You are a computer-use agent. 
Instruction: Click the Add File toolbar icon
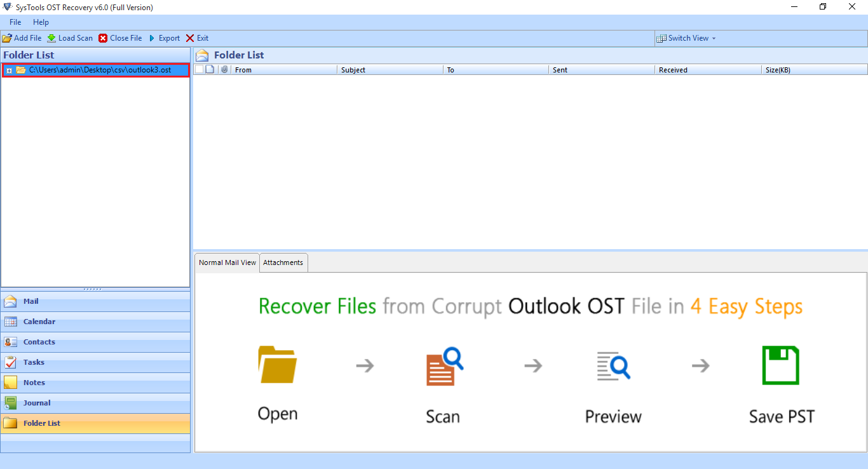7,38
